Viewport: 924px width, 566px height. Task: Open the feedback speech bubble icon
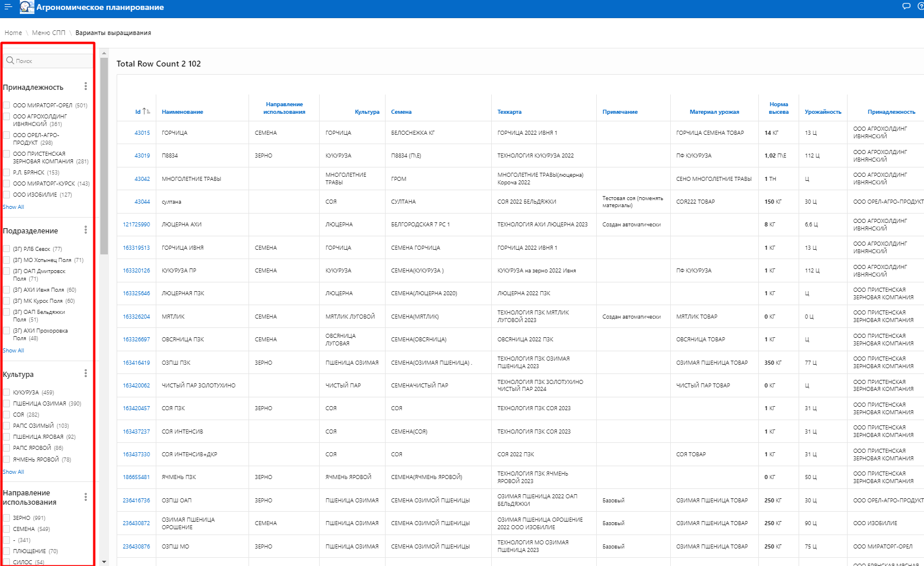click(x=906, y=6)
